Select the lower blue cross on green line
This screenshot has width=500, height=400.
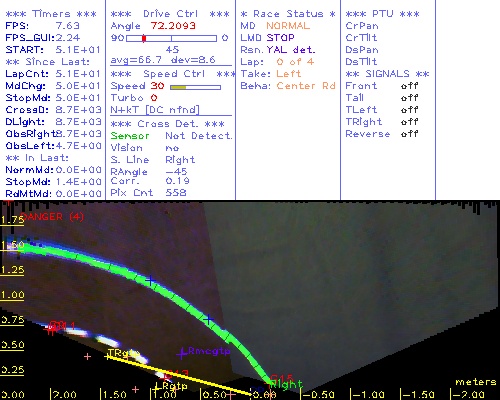(208, 320)
